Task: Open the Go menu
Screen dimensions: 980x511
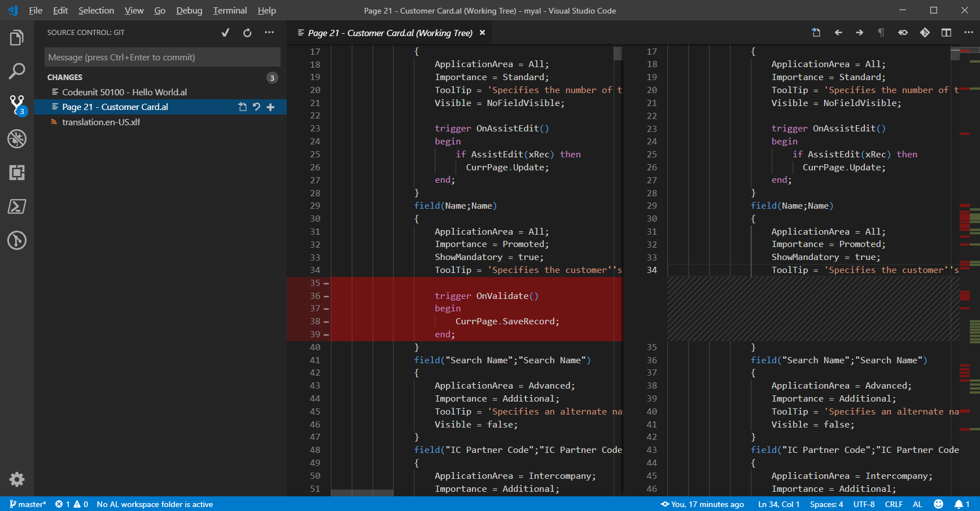Action: [160, 10]
